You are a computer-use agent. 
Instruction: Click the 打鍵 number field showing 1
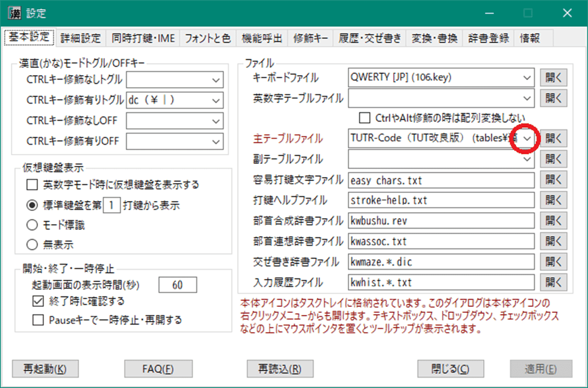(111, 206)
